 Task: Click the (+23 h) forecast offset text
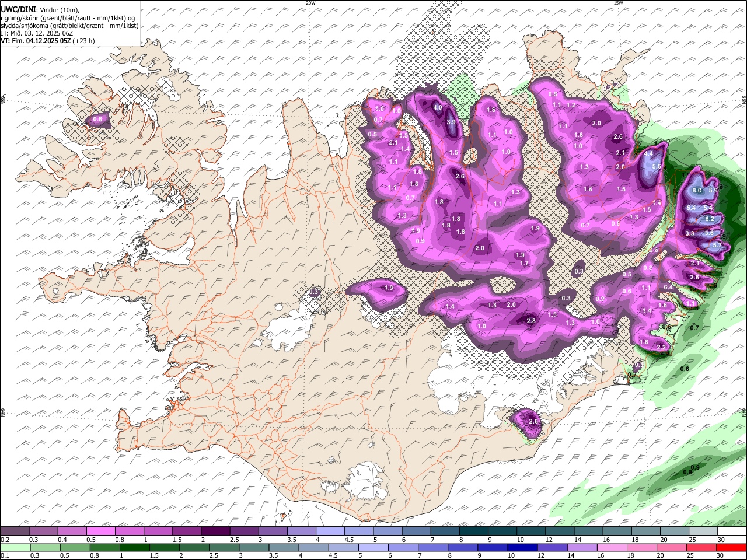tap(84, 41)
